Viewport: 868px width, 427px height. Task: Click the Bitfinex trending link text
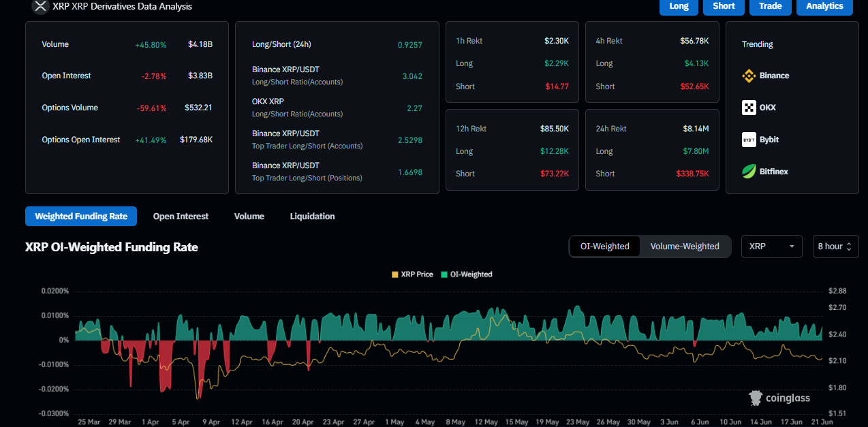point(774,172)
